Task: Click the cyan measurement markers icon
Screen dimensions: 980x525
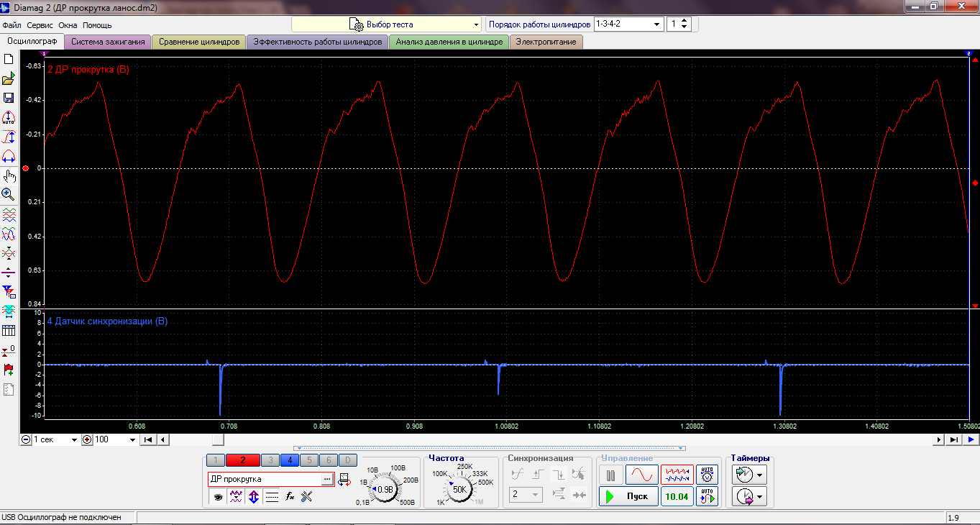Action: (9, 311)
